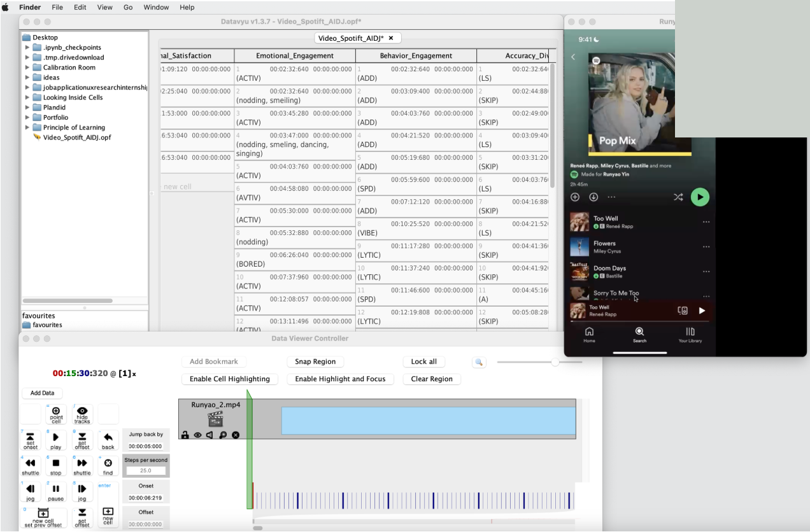The image size is (810, 532).
Task: Click set offset button beside new cell set prev offset
Action: point(82,517)
